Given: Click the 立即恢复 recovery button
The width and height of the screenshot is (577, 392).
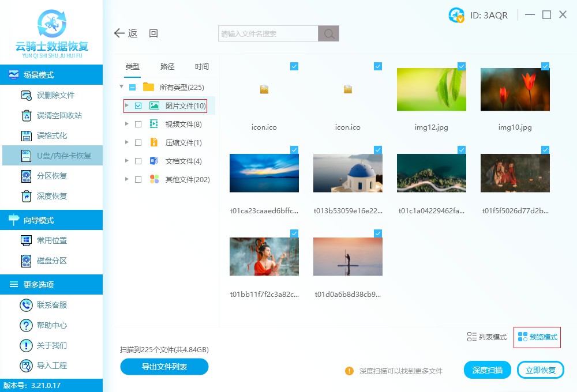Looking at the screenshot, I should (540, 371).
